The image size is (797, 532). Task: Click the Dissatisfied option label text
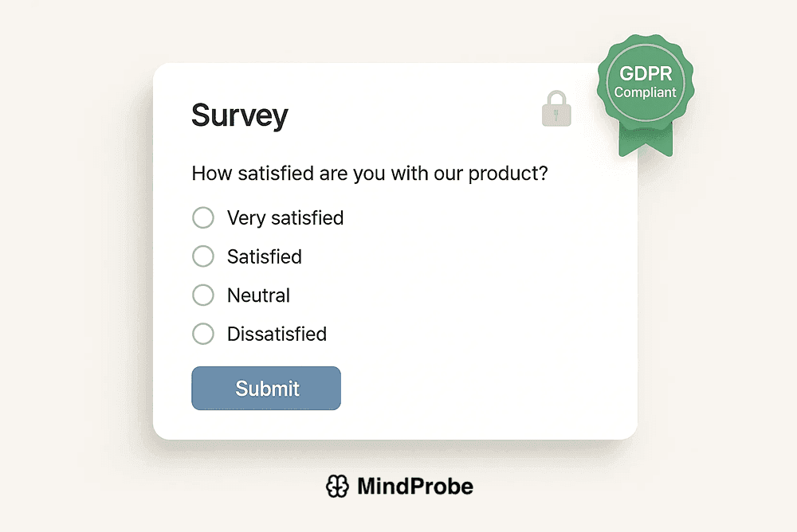[x=277, y=334]
